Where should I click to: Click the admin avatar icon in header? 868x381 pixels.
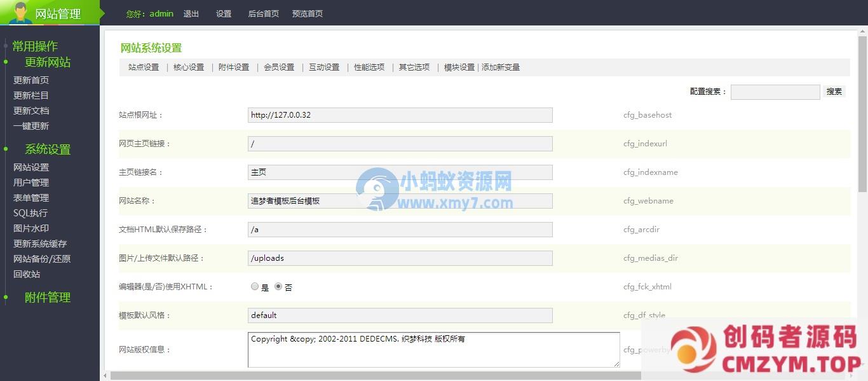(x=20, y=12)
